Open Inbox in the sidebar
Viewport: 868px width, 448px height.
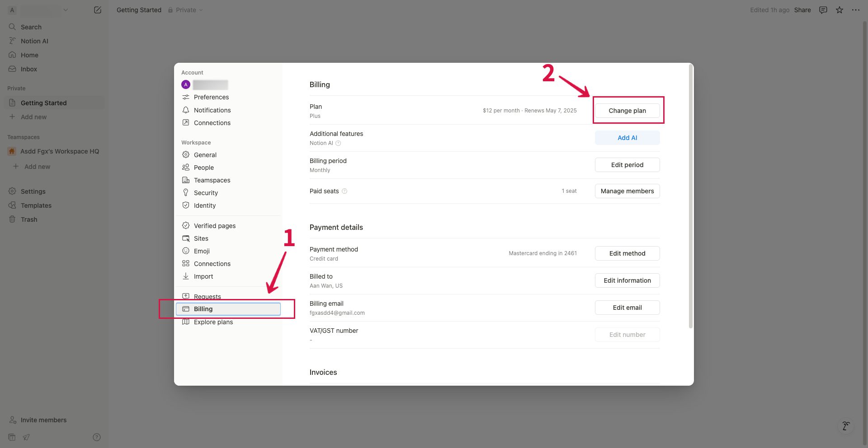[54, 69]
